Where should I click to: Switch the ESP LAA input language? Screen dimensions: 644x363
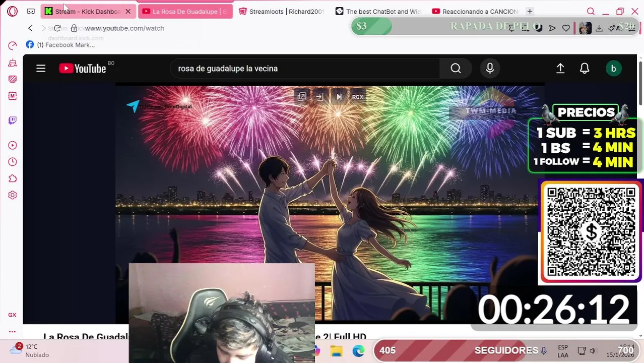563,351
